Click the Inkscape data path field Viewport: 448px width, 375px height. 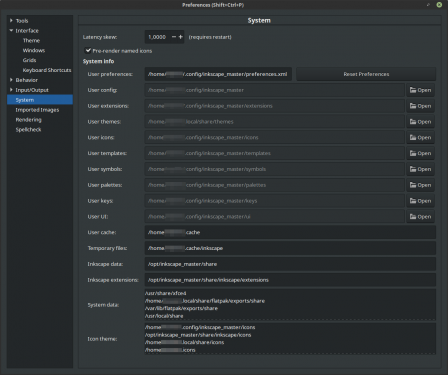click(290, 264)
